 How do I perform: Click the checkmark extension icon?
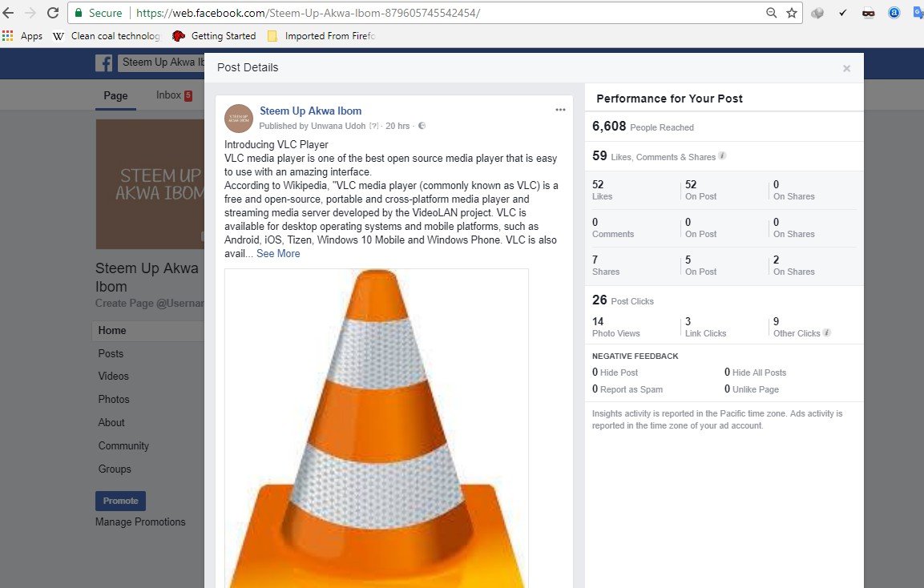[x=843, y=12]
